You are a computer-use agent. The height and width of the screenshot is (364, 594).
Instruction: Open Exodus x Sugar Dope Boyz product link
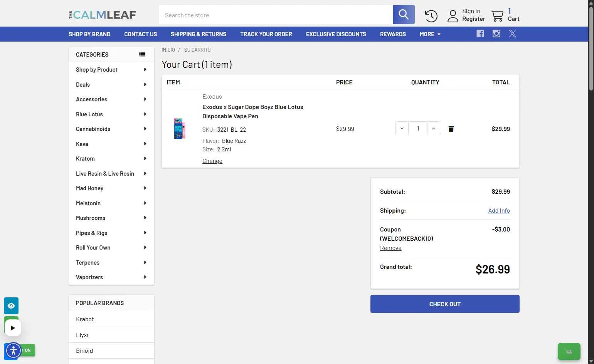click(253, 112)
